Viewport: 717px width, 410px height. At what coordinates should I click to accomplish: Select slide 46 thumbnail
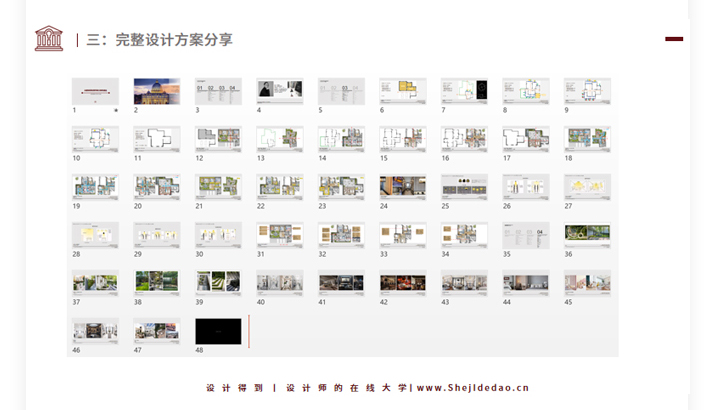[x=95, y=331]
